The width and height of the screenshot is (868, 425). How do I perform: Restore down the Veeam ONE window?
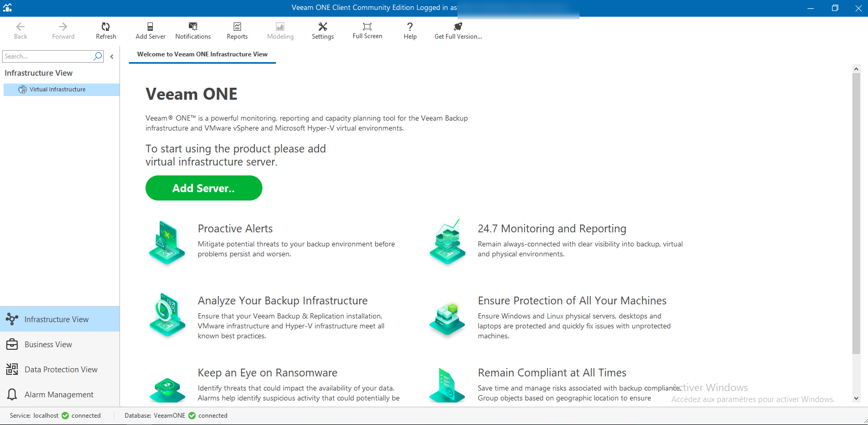pos(835,8)
